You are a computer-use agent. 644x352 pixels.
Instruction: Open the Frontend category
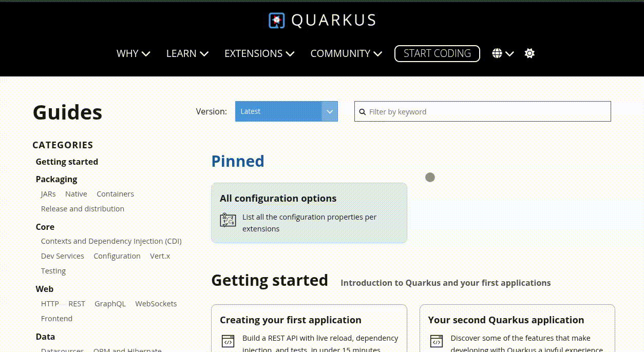(56, 319)
